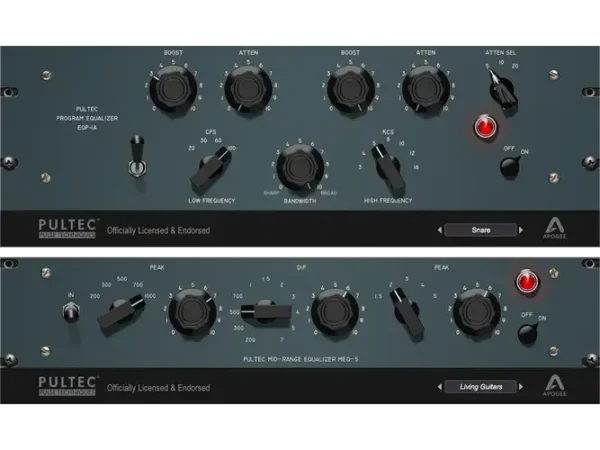The image size is (600, 450).
Task: Click the EQP-1A high frequency Atten knob
Action: point(426,88)
